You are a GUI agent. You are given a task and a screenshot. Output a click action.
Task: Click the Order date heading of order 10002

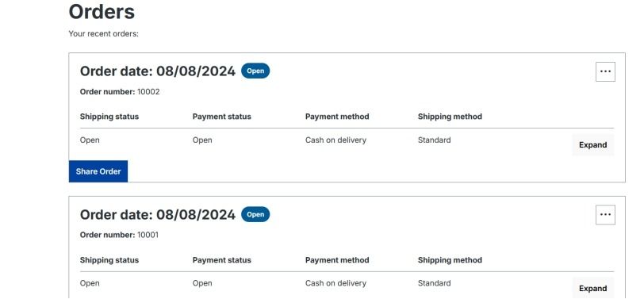[x=158, y=71]
